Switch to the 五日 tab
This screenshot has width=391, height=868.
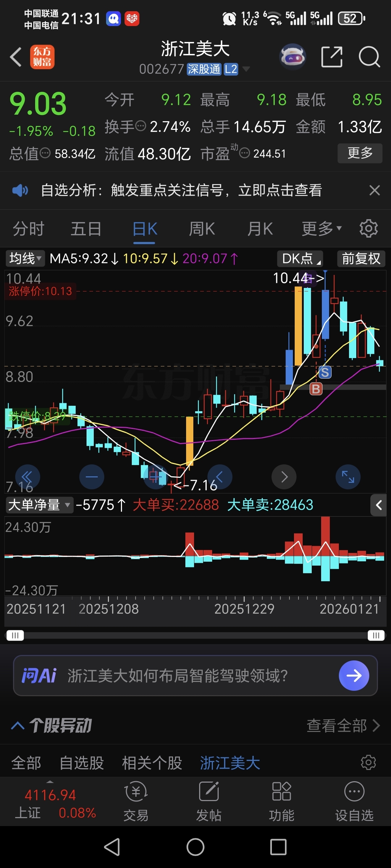tap(86, 229)
